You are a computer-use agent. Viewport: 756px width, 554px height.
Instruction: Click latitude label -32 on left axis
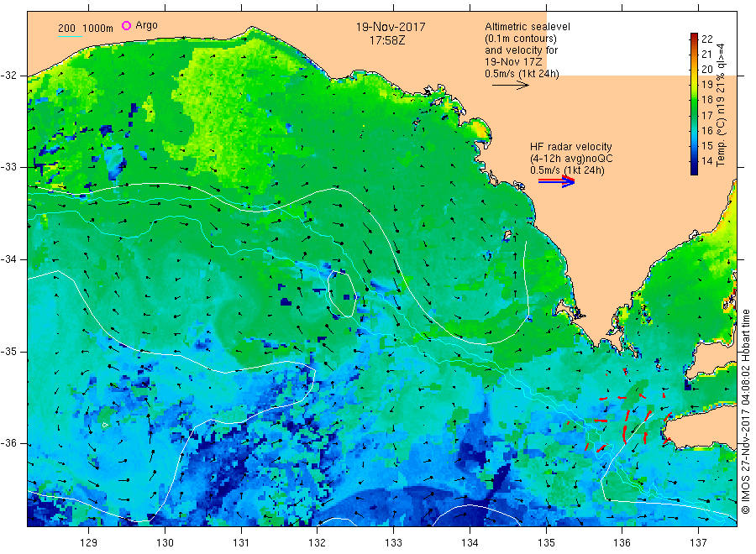click(9, 76)
